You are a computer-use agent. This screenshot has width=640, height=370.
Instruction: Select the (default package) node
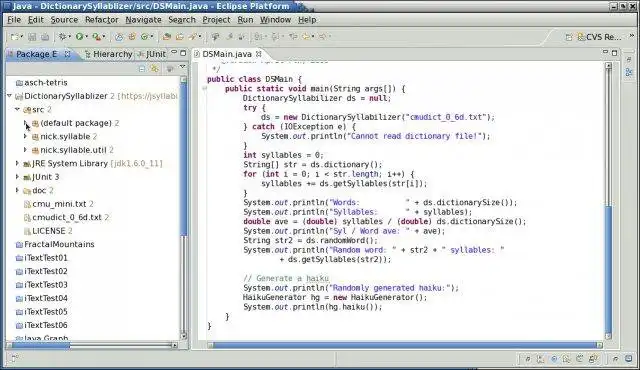pos(75,123)
